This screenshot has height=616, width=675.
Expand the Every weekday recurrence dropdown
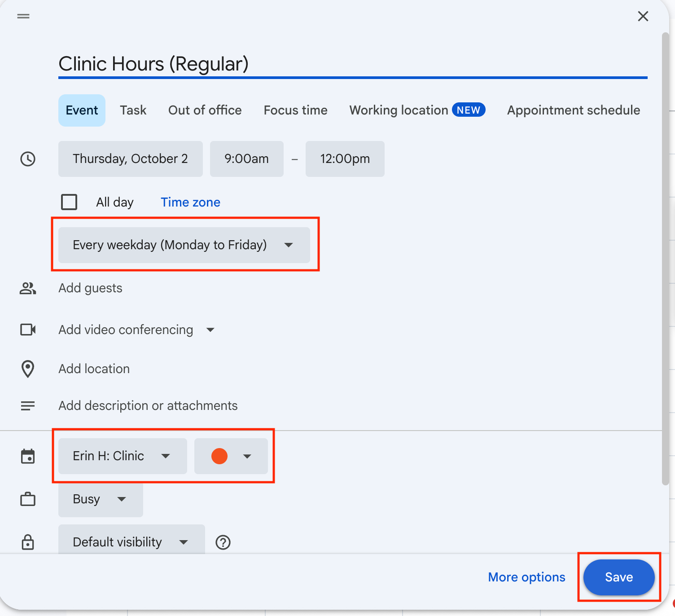coord(184,245)
